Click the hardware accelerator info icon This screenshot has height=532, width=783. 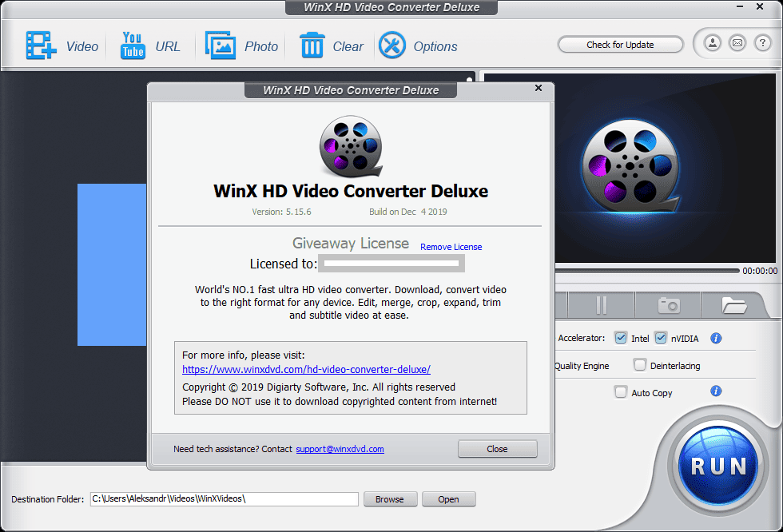click(716, 339)
